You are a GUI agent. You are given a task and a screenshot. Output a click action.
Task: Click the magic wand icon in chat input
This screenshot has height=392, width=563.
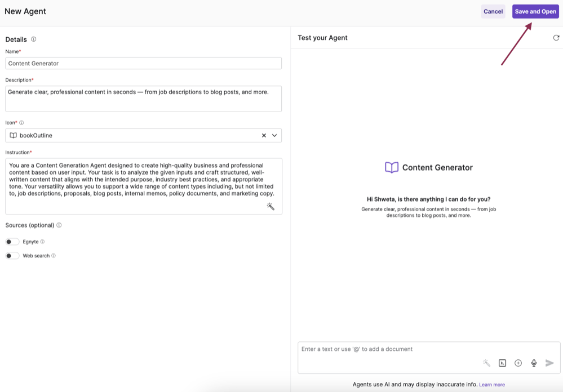(x=486, y=363)
